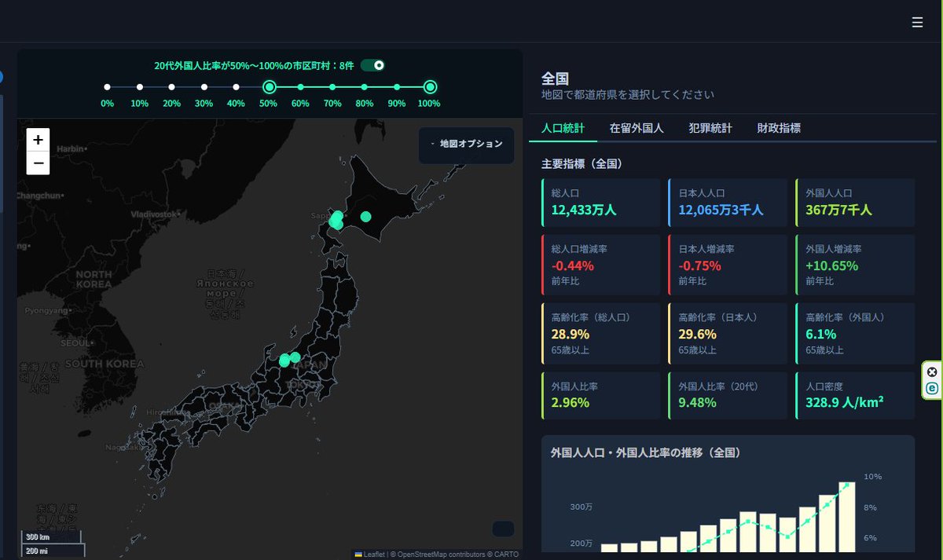Select the 100% mark on the slider
This screenshot has width=943, height=560.
pos(429,86)
